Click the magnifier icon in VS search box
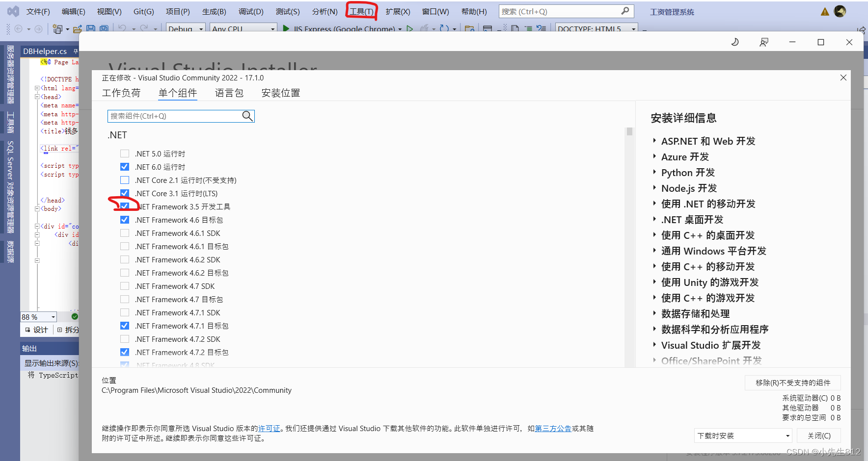The image size is (868, 461). click(x=625, y=11)
